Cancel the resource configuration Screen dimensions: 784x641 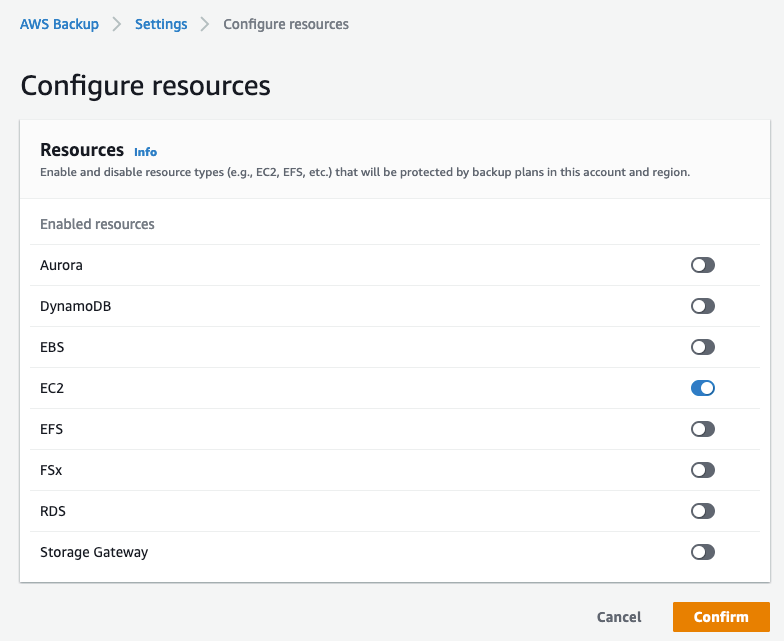click(619, 617)
